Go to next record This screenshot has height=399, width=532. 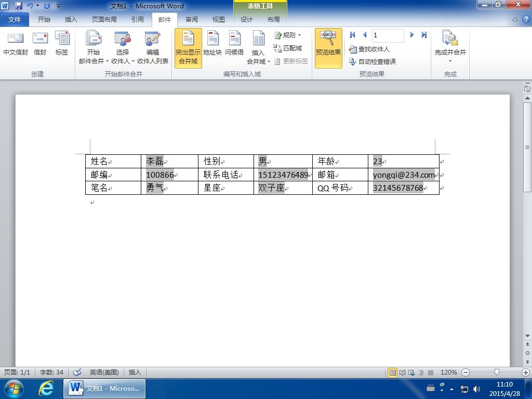coord(412,35)
